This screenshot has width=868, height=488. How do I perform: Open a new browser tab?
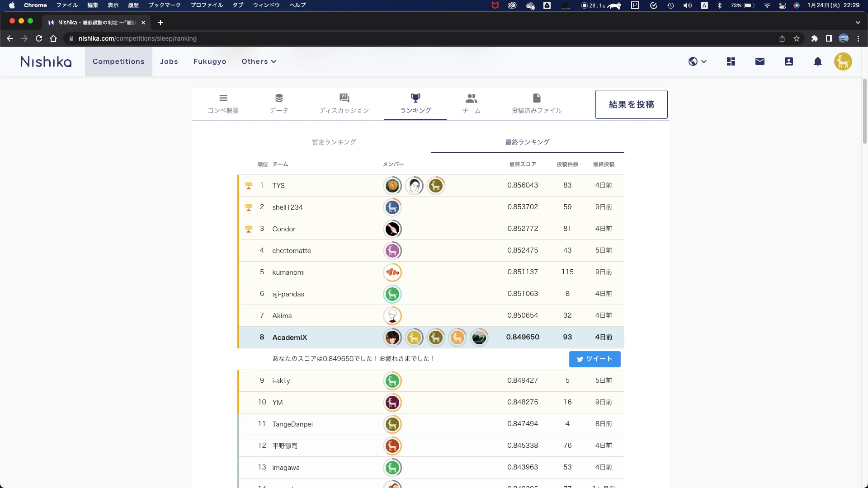[x=160, y=23]
